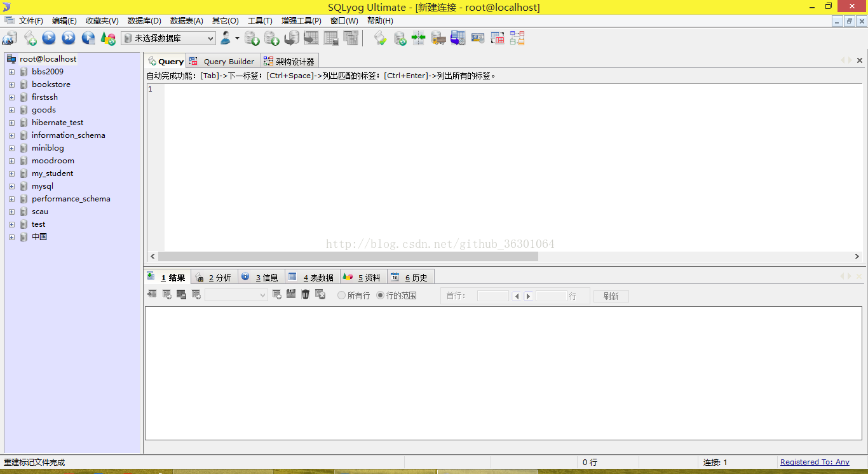Open the 编辑(E) menu
The height and width of the screenshot is (474, 868).
[x=64, y=21]
